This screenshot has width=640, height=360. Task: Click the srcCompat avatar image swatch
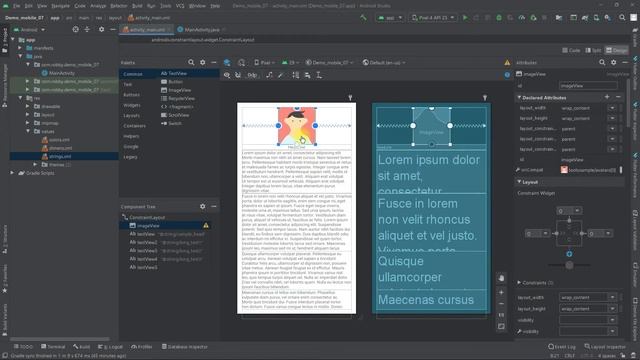click(564, 170)
